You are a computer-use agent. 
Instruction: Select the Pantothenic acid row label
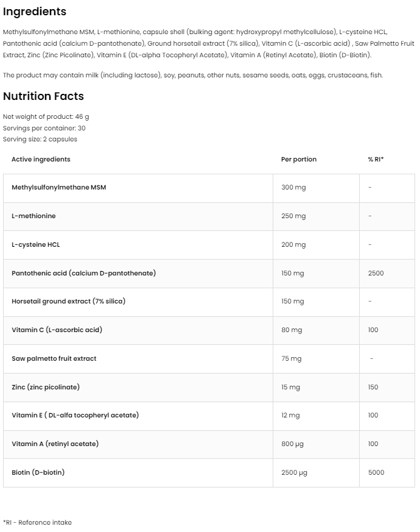point(83,273)
